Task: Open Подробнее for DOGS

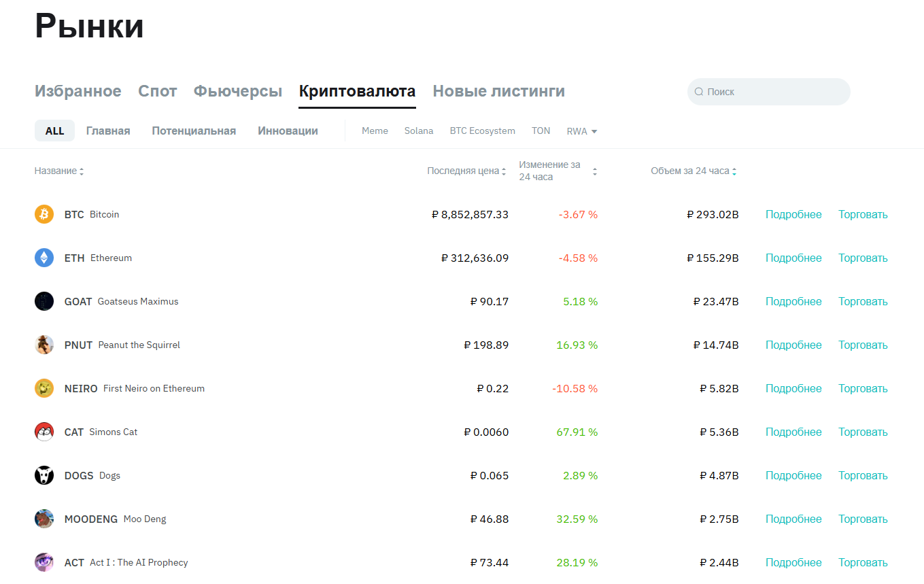Action: [x=793, y=475]
